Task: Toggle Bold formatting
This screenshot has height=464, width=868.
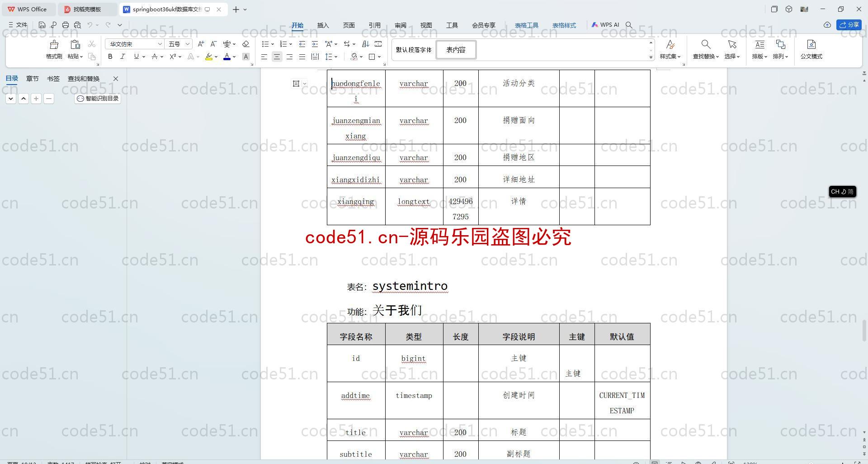Action: pos(110,57)
